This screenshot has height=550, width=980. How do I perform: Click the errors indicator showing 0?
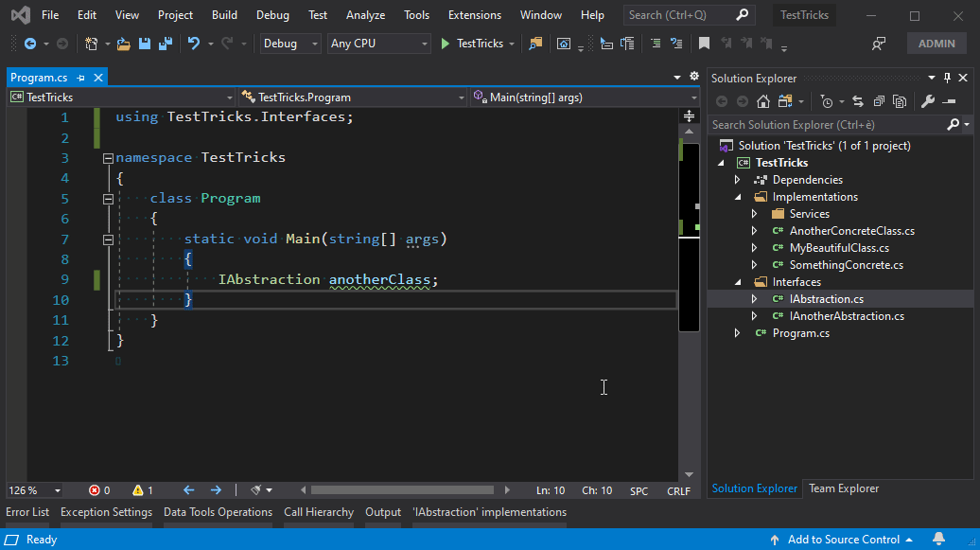pos(99,490)
